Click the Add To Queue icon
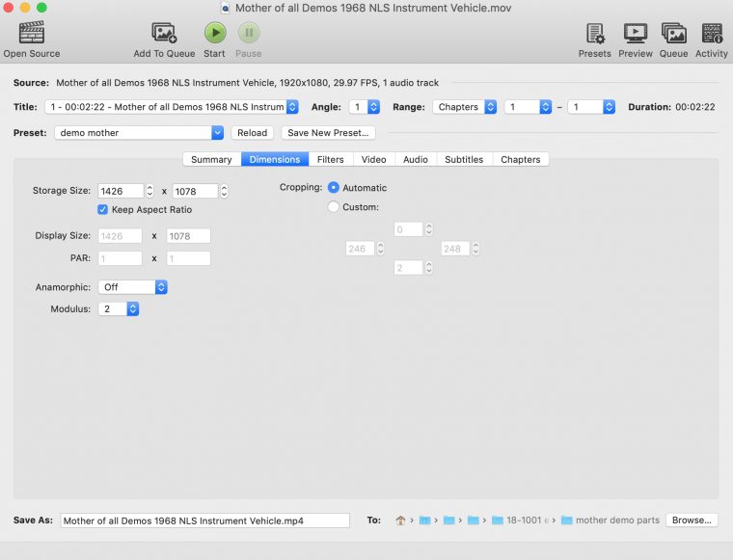733x560 pixels. pyautogui.click(x=164, y=33)
